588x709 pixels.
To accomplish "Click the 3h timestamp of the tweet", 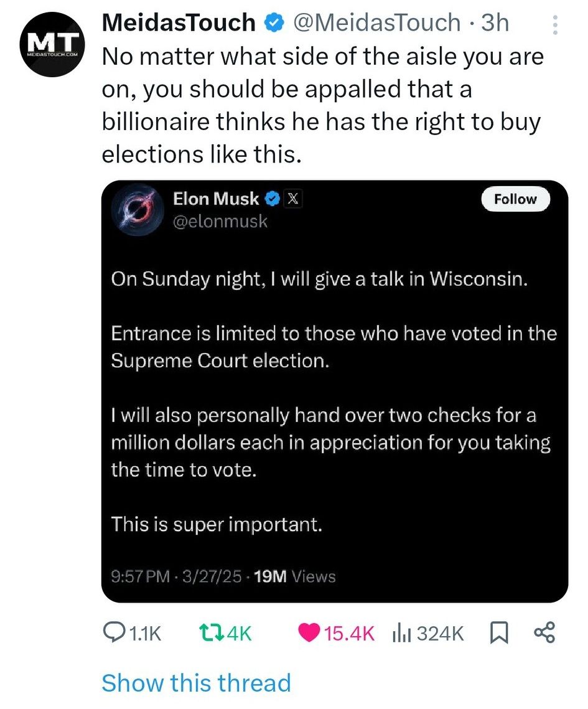I will (x=495, y=23).
